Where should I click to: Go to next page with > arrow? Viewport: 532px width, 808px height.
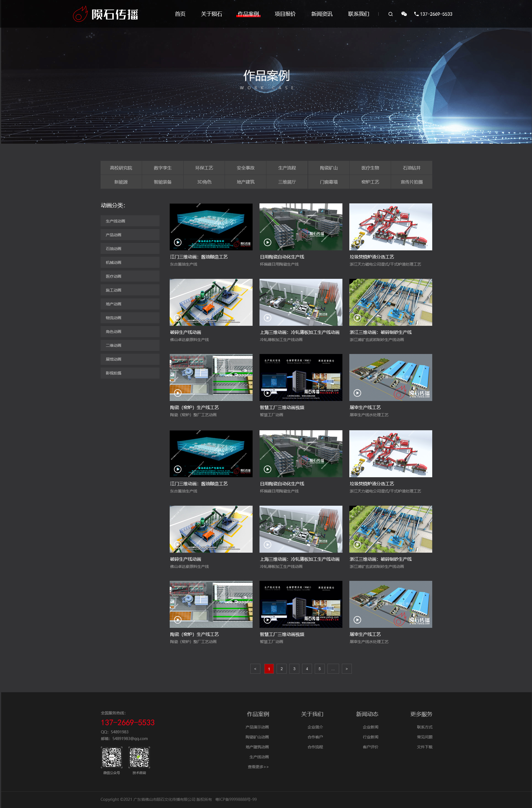(x=346, y=669)
